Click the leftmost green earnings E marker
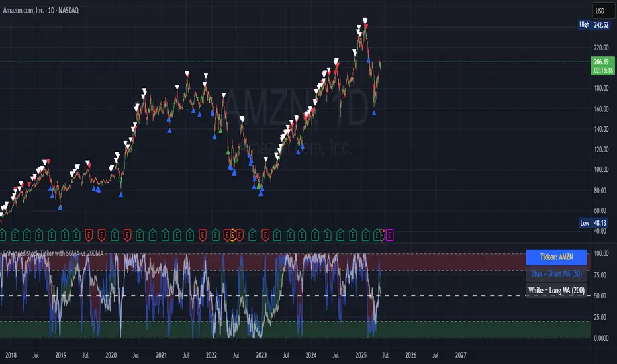This screenshot has width=617, height=364. pos(3,234)
